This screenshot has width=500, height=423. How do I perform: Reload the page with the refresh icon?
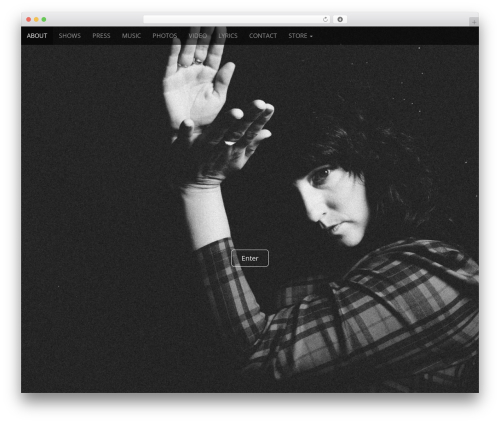click(325, 19)
